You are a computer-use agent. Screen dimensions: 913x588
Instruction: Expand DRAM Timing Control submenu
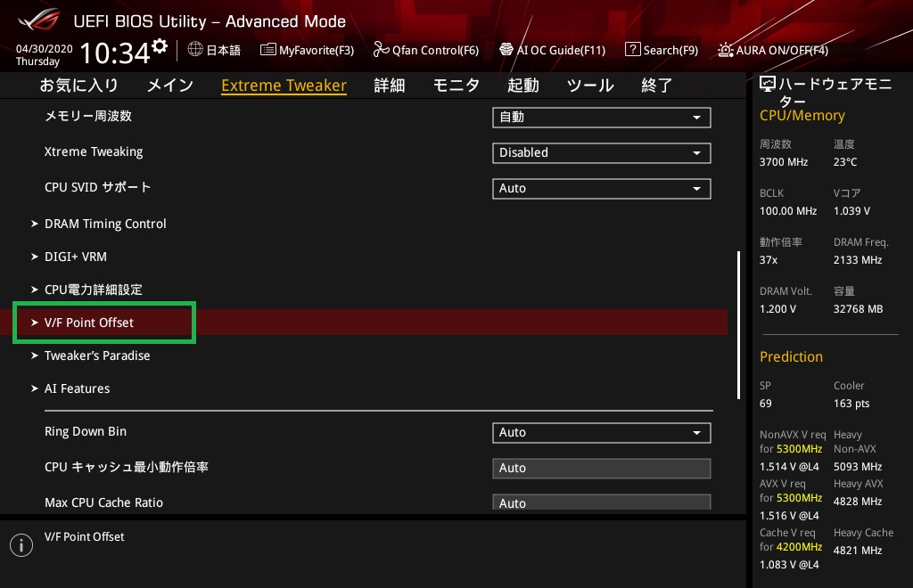tap(105, 224)
